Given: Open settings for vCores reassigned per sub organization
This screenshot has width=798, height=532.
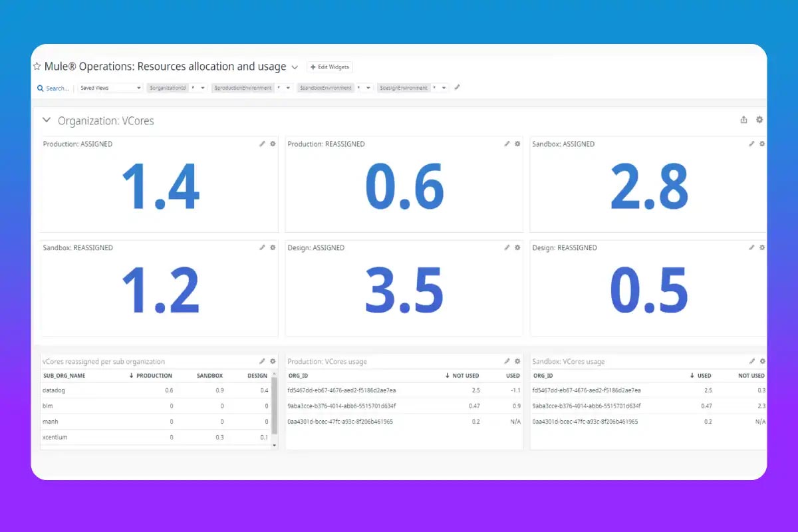Looking at the screenshot, I should point(273,361).
